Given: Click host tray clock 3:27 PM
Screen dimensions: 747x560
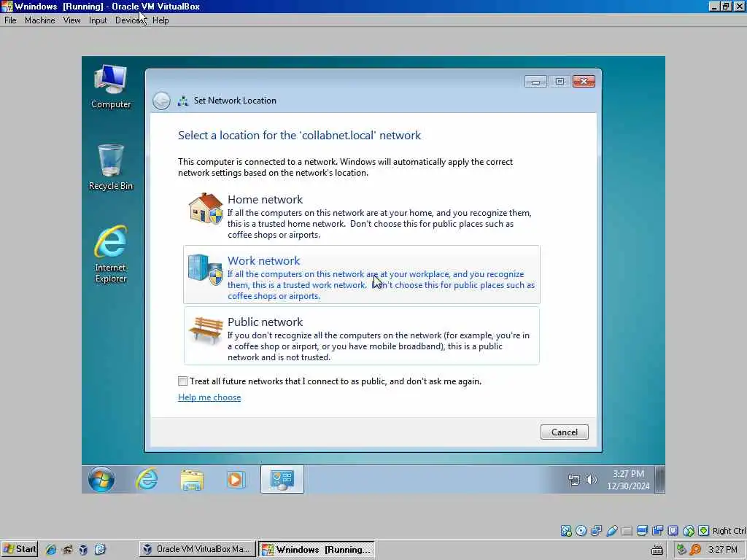Looking at the screenshot, I should coord(723,550).
